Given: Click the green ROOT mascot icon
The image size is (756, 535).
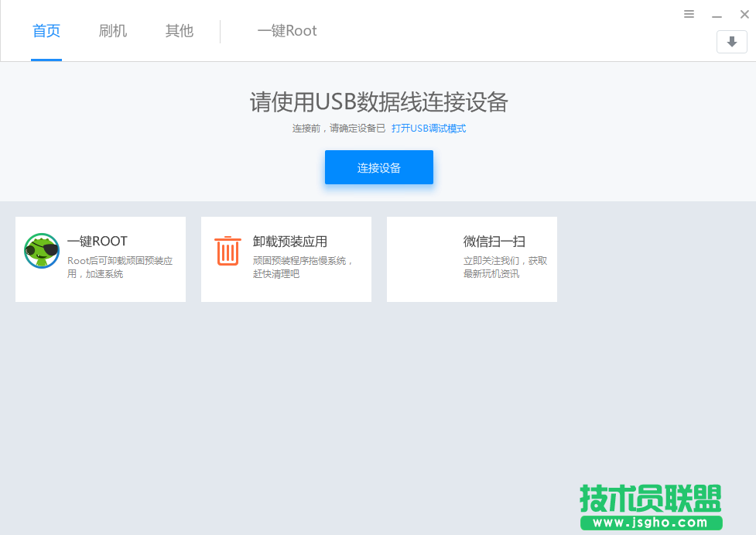Looking at the screenshot, I should point(42,251).
